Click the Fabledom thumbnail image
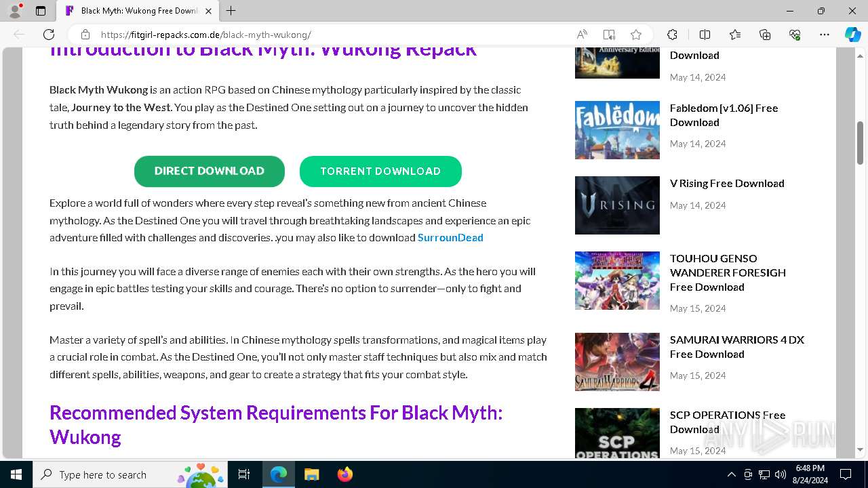The height and width of the screenshot is (488, 868). coord(617,130)
